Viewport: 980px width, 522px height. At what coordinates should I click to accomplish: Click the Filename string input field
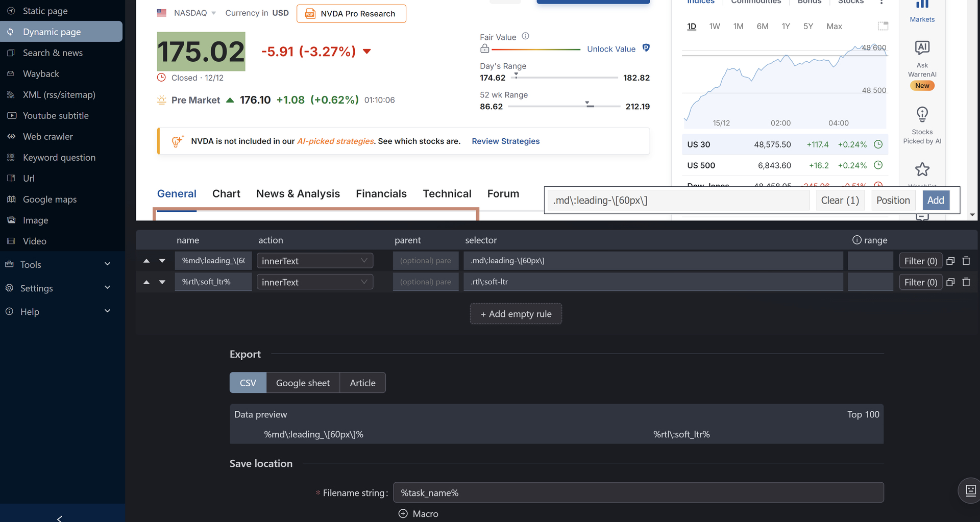coord(638,493)
